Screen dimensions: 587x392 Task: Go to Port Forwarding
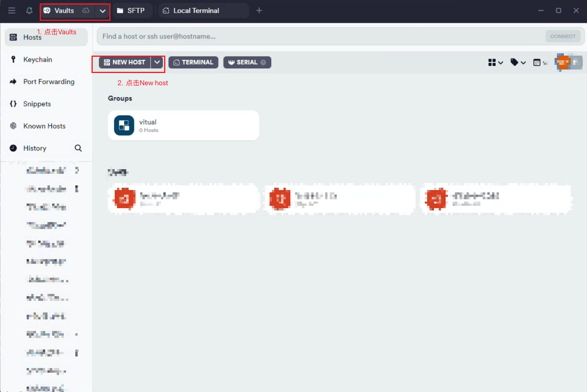[49, 82]
